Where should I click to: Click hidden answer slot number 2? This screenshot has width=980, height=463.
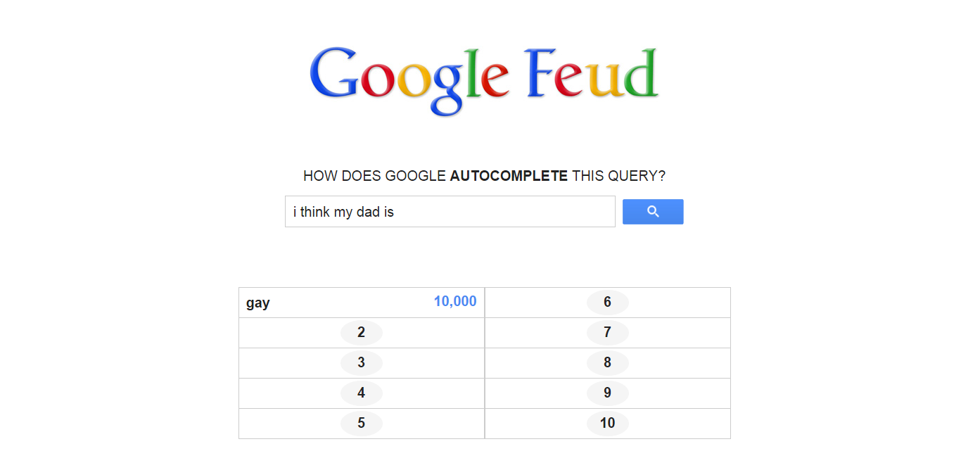coord(362,333)
